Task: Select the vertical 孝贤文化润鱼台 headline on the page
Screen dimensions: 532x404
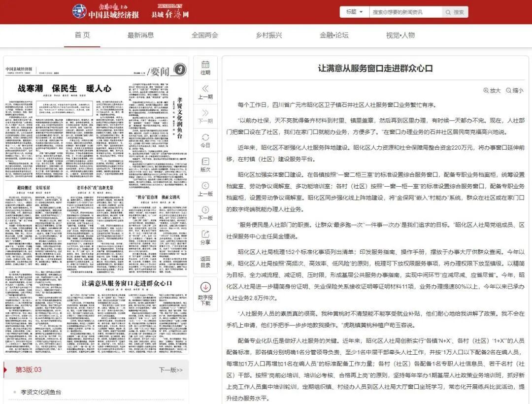Action: [x=180, y=118]
